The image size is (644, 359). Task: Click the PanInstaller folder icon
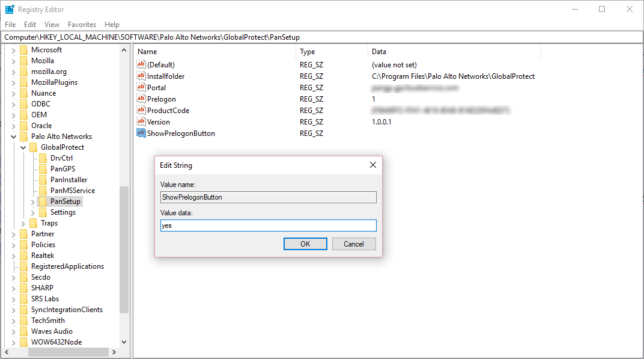43,180
